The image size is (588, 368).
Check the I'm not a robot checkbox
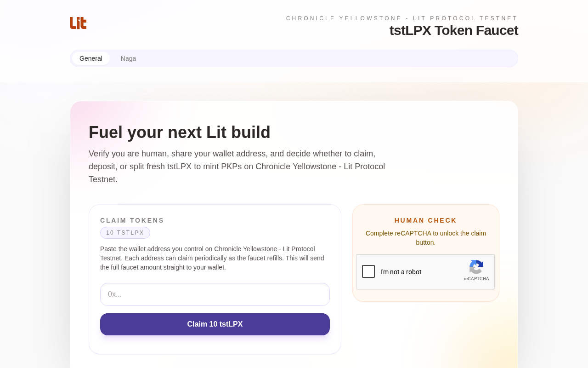coord(368,271)
